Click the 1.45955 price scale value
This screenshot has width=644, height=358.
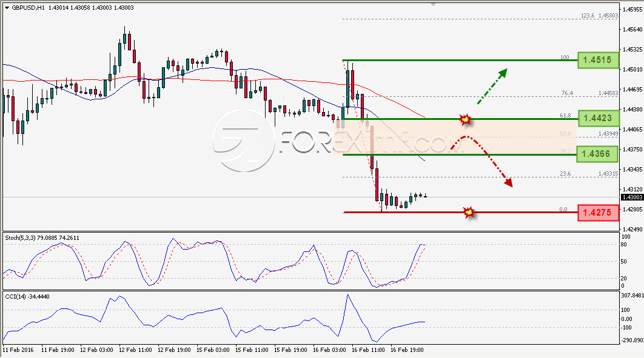(x=632, y=9)
